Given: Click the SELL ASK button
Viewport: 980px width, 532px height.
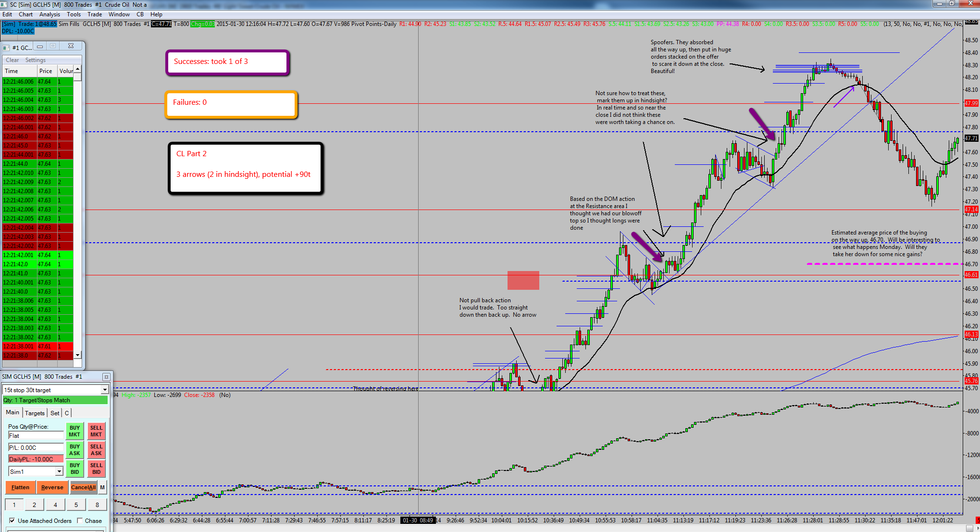Looking at the screenshot, I should pyautogui.click(x=96, y=450).
